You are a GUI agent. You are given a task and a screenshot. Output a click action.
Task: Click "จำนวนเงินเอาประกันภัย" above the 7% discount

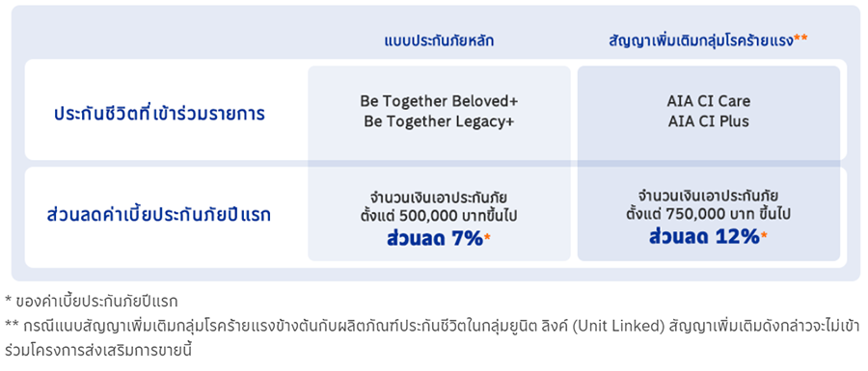click(x=439, y=198)
